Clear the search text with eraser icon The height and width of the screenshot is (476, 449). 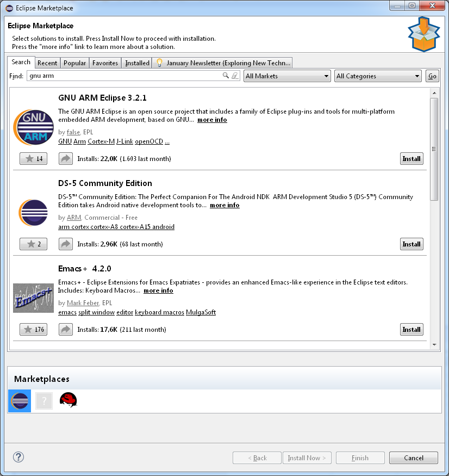pos(235,76)
